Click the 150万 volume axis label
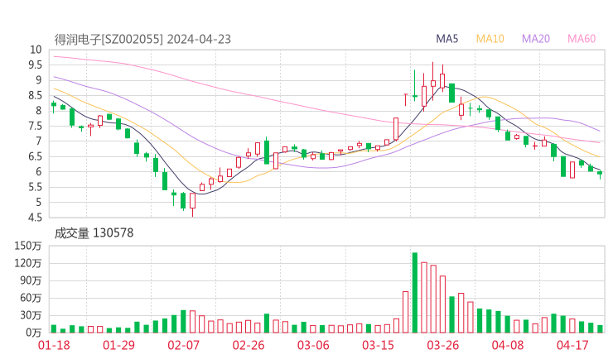 coord(28,246)
